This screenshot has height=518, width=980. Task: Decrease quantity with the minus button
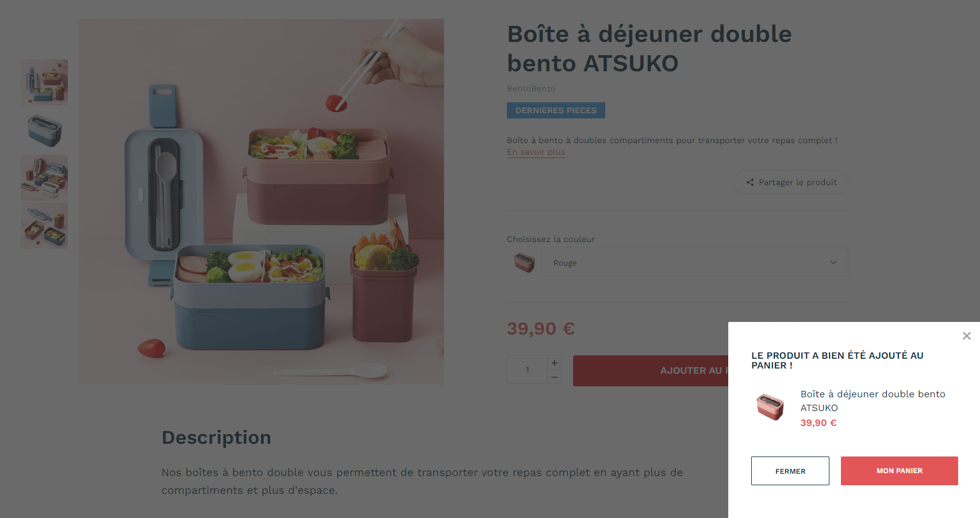point(554,377)
